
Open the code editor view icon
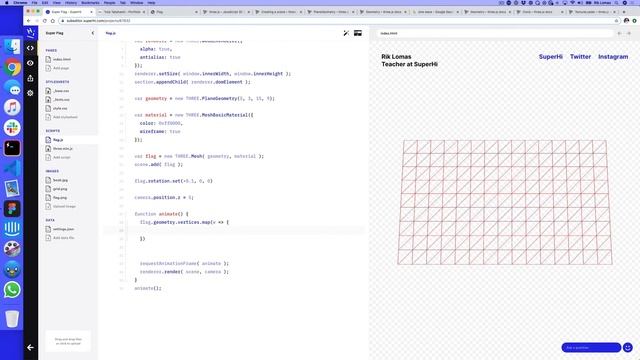tap(30, 48)
